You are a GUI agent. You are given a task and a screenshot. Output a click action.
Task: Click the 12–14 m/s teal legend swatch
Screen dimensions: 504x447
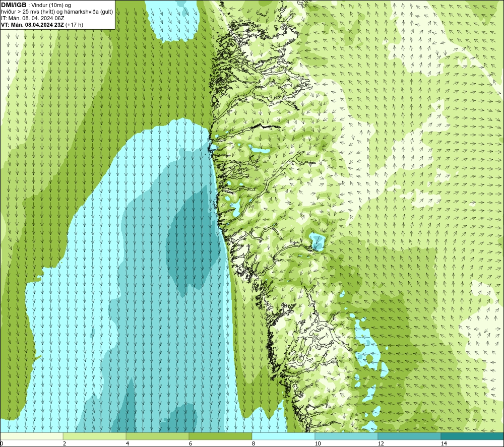click(409, 436)
